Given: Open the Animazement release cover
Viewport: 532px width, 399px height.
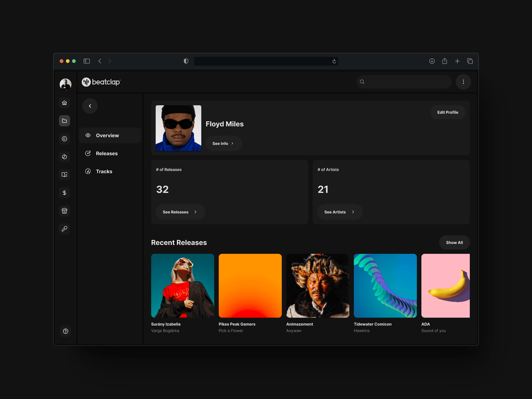Looking at the screenshot, I should (x=318, y=286).
